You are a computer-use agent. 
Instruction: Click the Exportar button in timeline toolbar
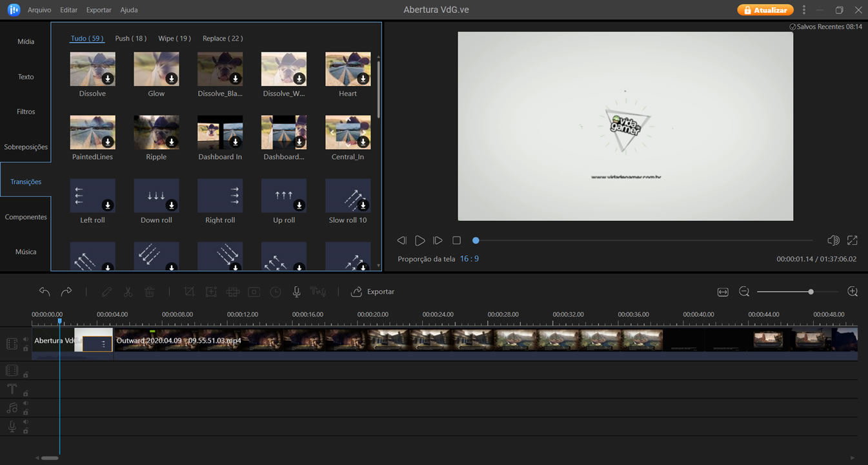click(x=373, y=292)
